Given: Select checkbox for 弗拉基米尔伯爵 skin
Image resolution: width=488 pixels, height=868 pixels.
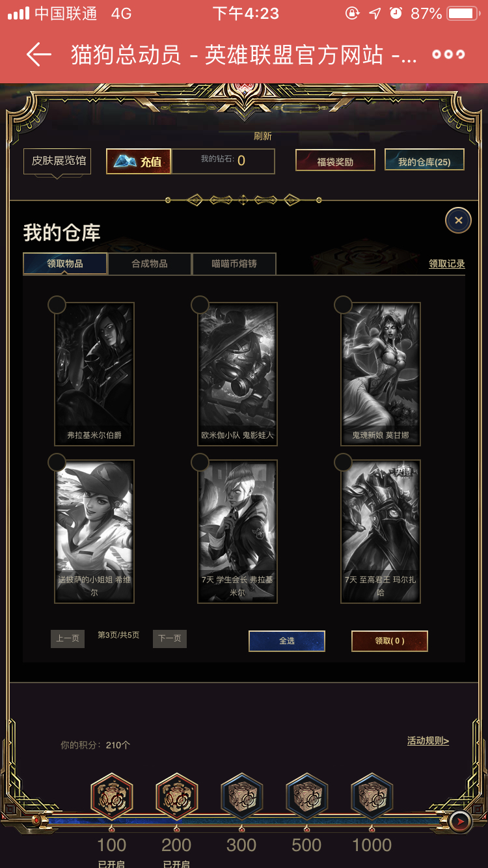Looking at the screenshot, I should coord(57,305).
